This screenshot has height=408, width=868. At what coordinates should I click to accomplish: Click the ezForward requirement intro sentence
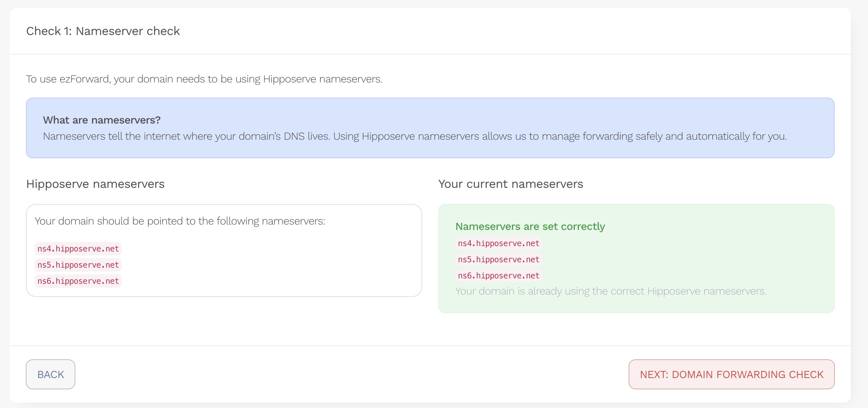(x=204, y=79)
